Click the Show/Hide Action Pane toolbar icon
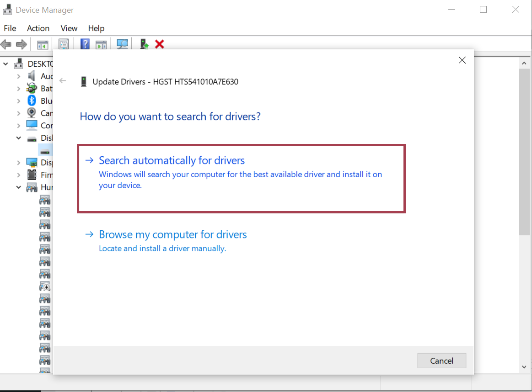The image size is (532, 392). (x=101, y=44)
